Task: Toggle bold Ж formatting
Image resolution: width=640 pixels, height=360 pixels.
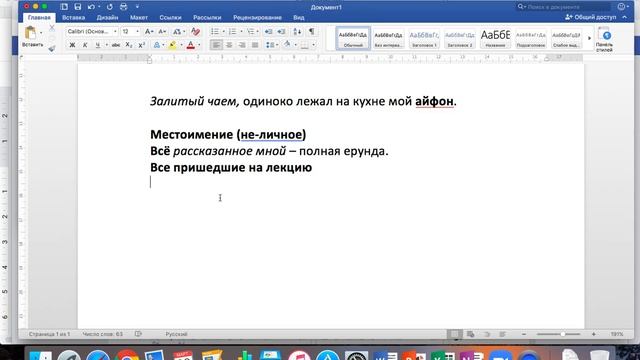Action: (x=72, y=45)
